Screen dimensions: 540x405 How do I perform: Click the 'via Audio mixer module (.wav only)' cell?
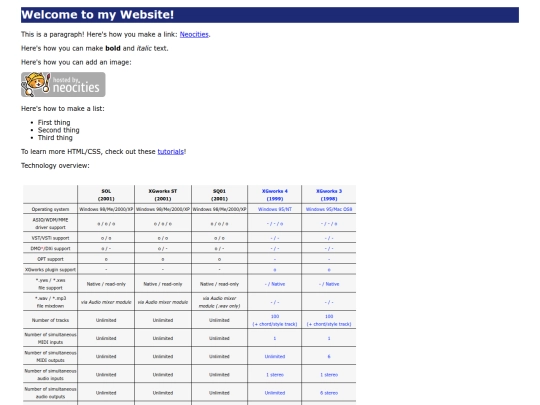[x=219, y=302]
